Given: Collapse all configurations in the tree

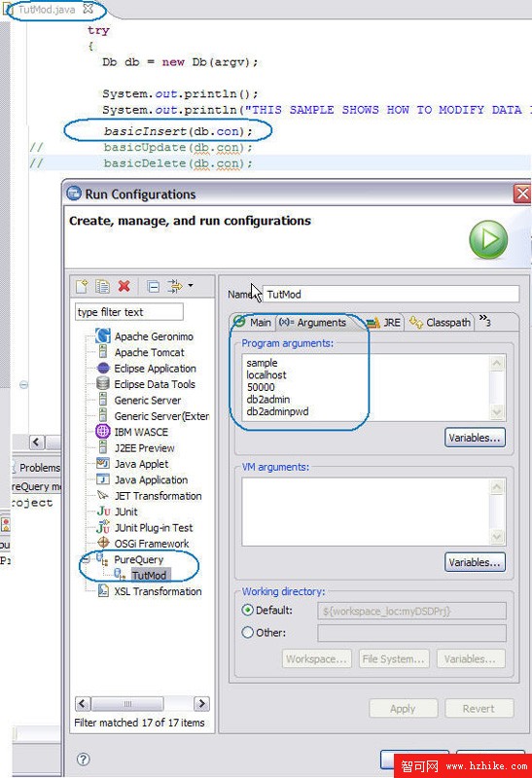Looking at the screenshot, I should (154, 286).
